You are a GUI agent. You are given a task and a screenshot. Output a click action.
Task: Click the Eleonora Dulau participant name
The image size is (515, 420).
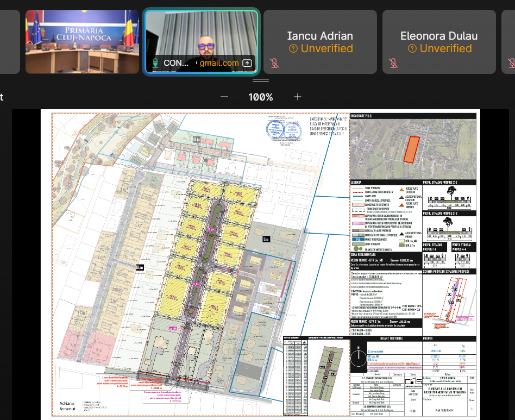[x=439, y=36]
